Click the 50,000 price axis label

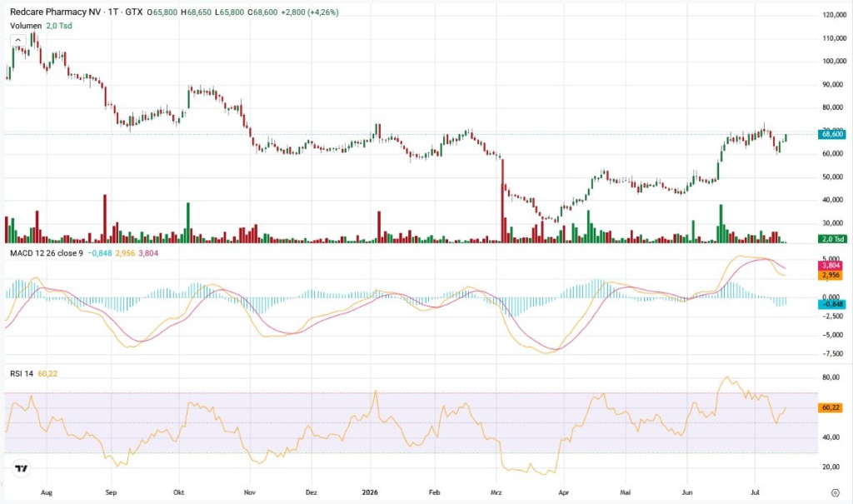click(x=832, y=177)
